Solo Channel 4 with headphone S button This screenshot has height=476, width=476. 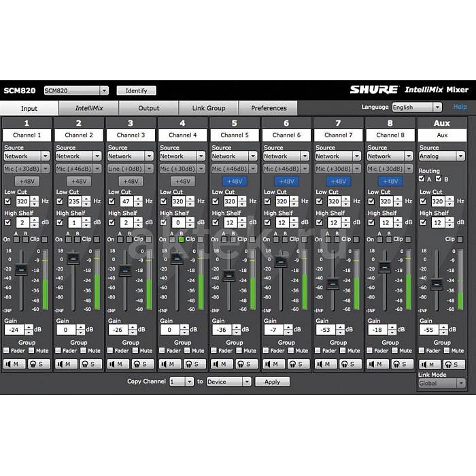click(x=195, y=364)
